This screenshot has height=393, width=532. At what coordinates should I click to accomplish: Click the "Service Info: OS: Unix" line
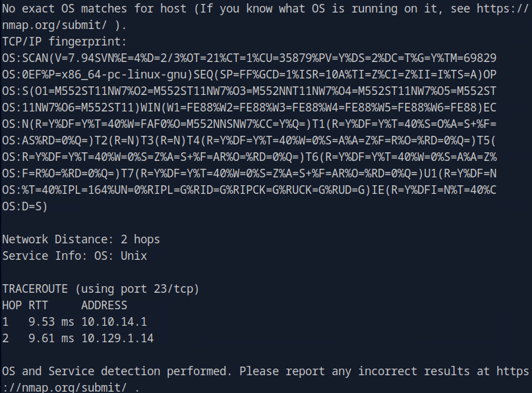74,256
